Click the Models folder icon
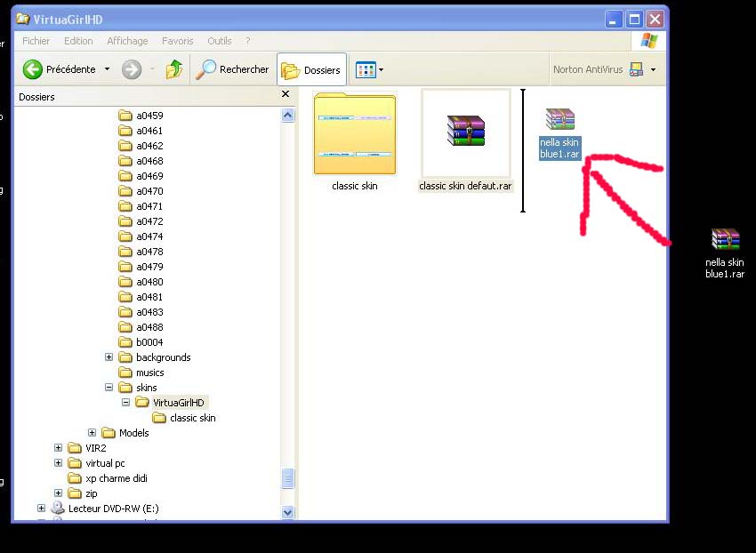The image size is (756, 553). point(109,432)
